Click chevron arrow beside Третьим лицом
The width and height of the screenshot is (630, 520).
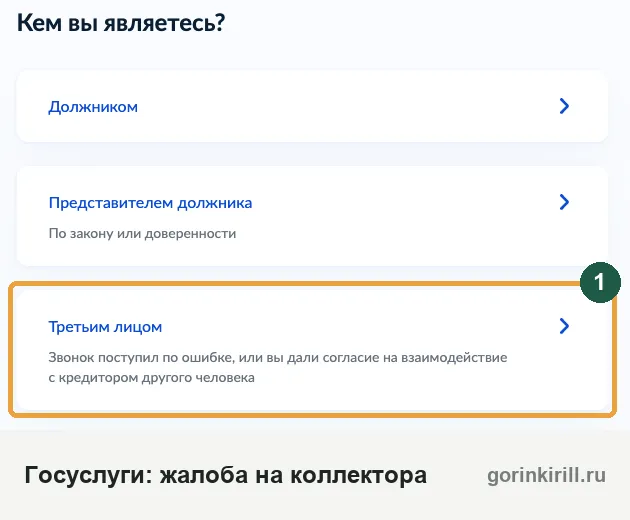(564, 326)
